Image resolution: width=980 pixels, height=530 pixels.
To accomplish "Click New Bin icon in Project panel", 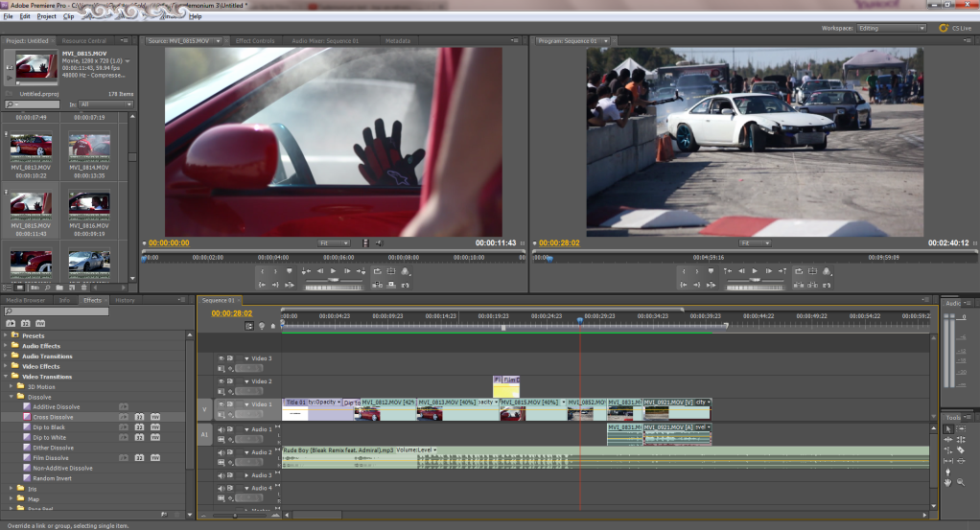I will click(x=59, y=288).
